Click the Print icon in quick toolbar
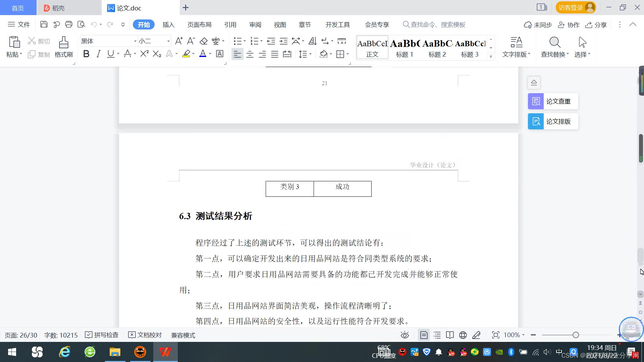The height and width of the screenshot is (362, 644). click(x=69, y=24)
